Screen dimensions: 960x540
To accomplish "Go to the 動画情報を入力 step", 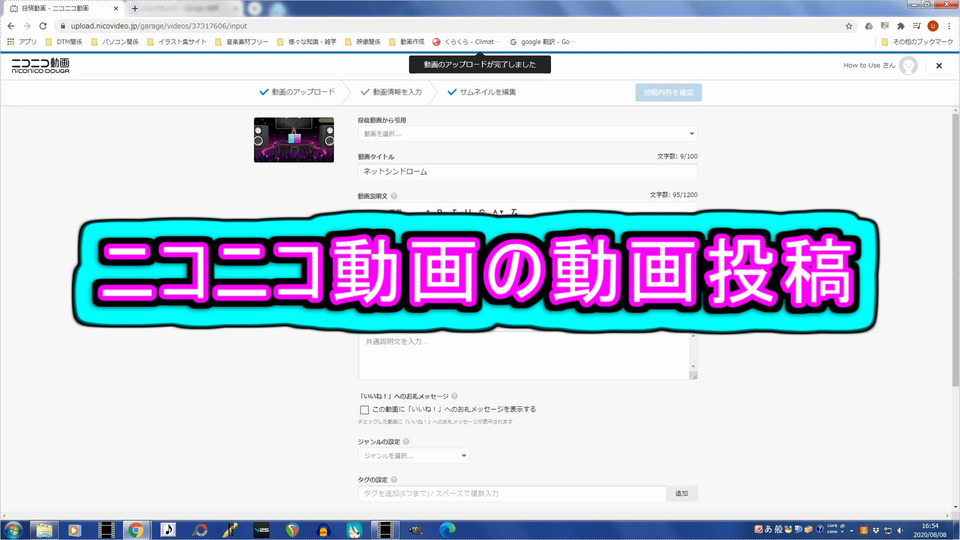I will tap(391, 92).
